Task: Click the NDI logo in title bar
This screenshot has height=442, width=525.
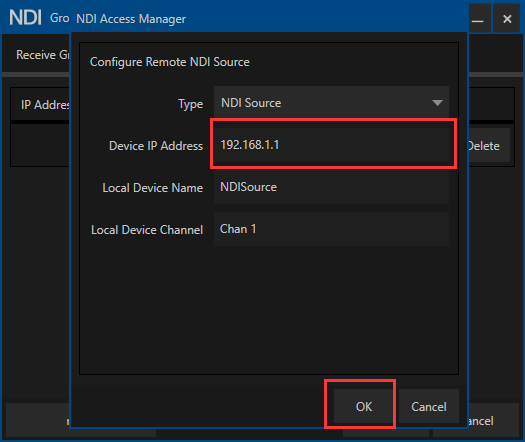Action: (25, 17)
